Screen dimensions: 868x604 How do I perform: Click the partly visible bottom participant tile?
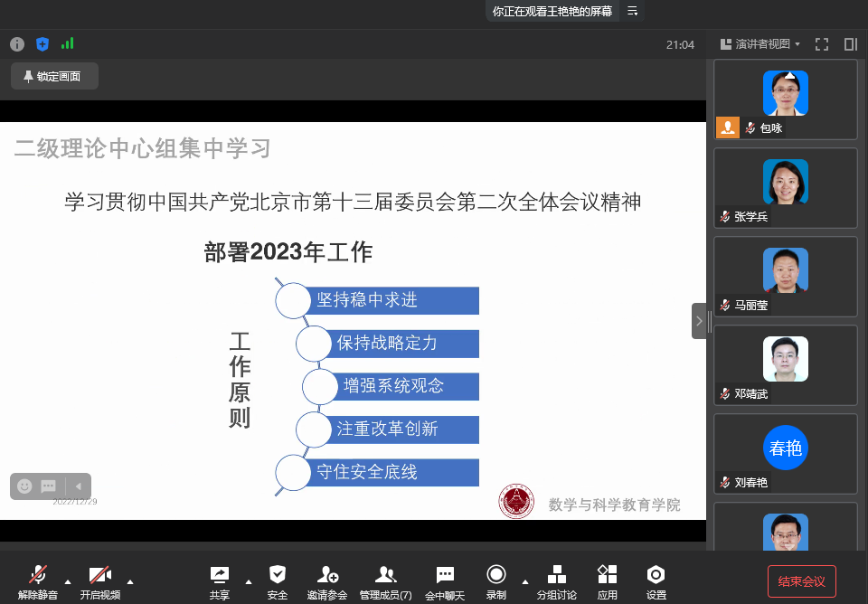point(786,526)
